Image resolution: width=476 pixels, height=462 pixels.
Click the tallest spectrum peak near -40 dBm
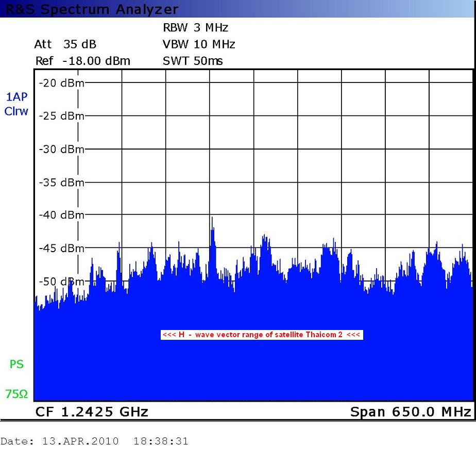click(212, 220)
